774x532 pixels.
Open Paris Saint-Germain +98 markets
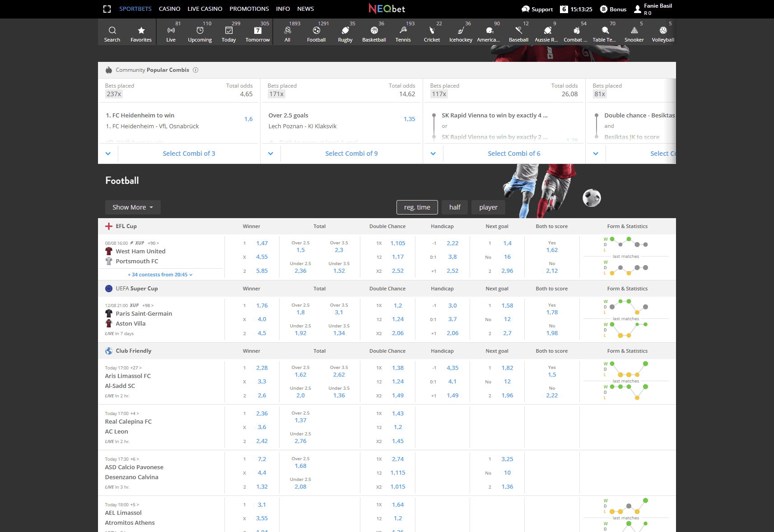(x=148, y=305)
